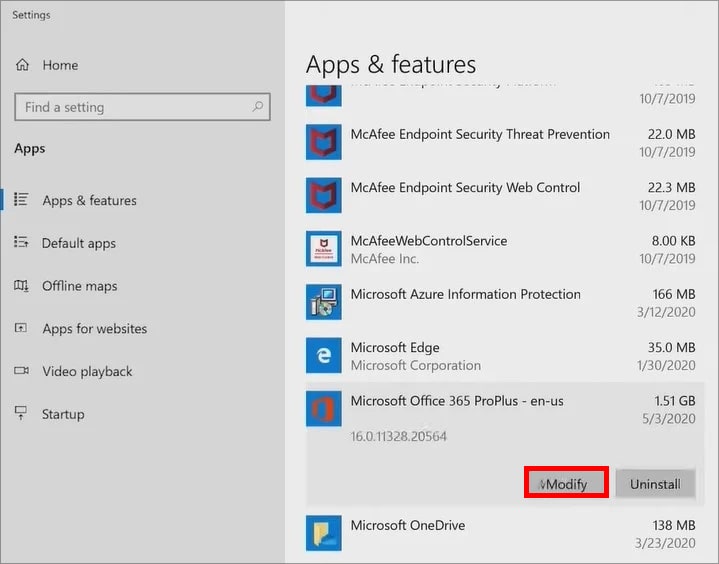Click the Apps section header in sidebar
This screenshot has height=564, width=719.
click(x=29, y=149)
